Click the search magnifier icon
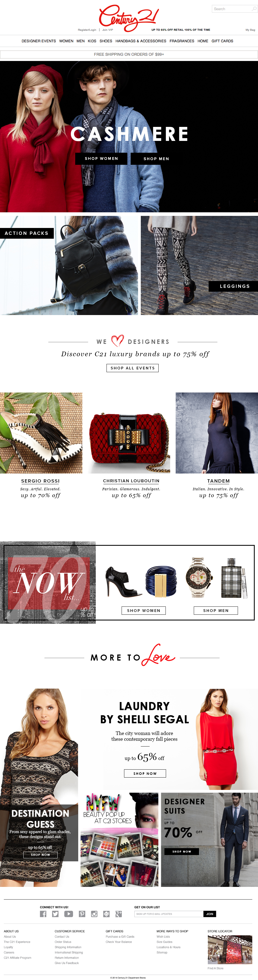 [x=254, y=9]
